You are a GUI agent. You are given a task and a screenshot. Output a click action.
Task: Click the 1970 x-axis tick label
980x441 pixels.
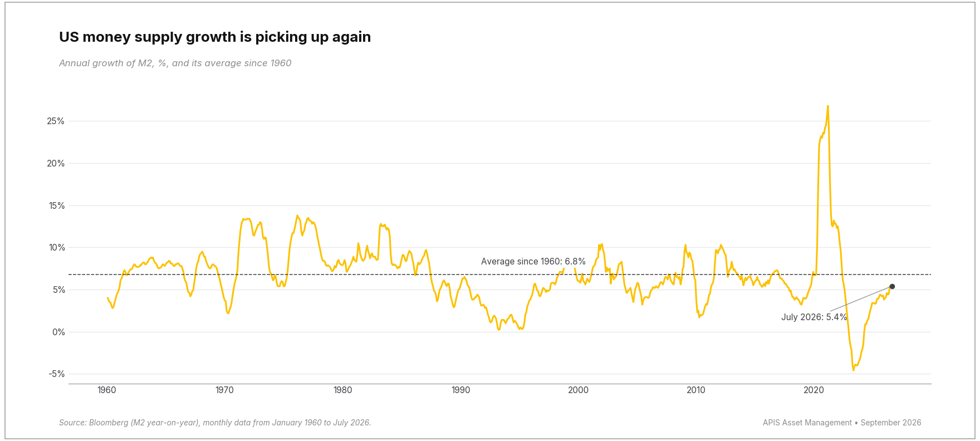(x=225, y=390)
